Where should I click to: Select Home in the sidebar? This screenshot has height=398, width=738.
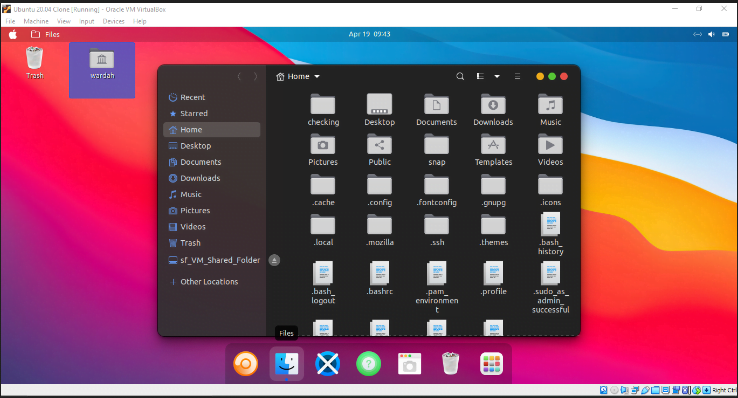click(212, 130)
